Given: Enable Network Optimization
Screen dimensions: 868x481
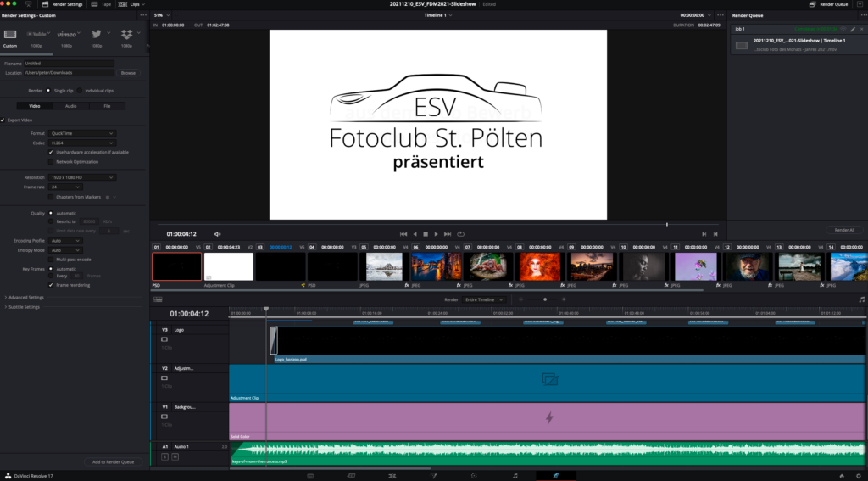Looking at the screenshot, I should [51, 162].
